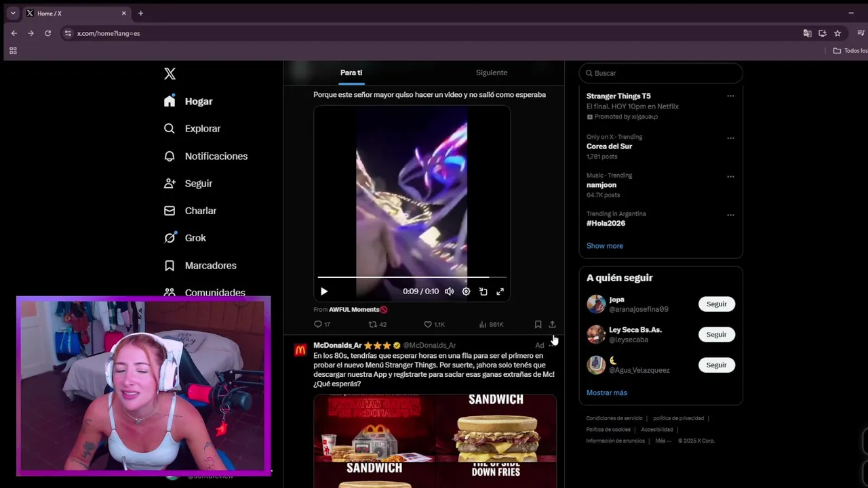Select the Para ti tab
Screen dimensions: 868x488
(x=351, y=73)
